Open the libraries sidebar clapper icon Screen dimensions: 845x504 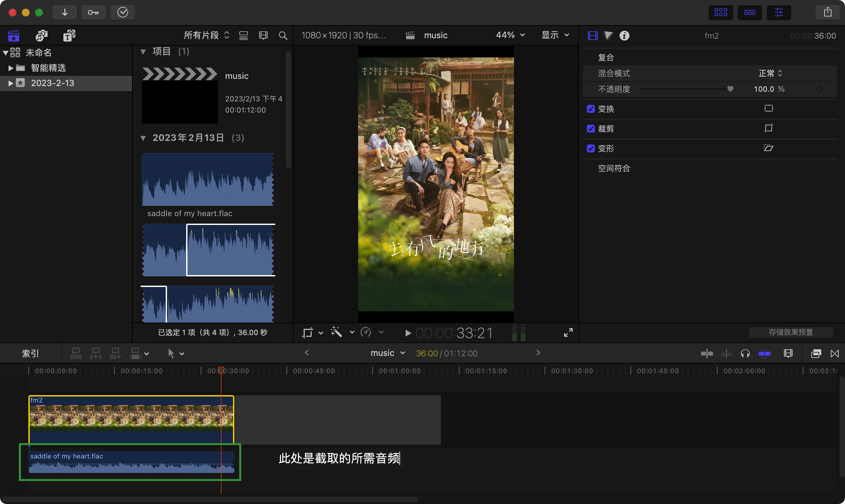pyautogui.click(x=14, y=35)
